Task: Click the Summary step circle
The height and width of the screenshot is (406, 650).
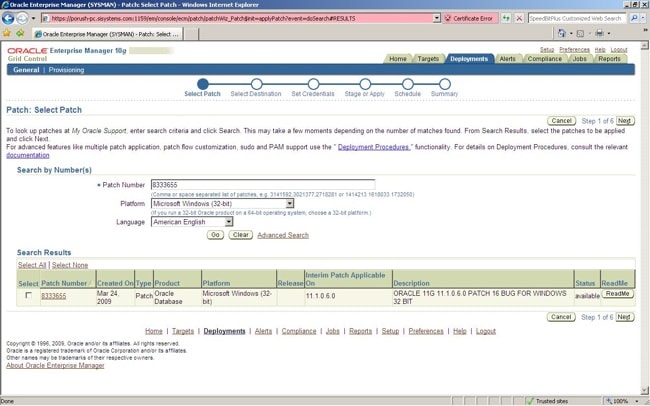Action: pyautogui.click(x=445, y=84)
